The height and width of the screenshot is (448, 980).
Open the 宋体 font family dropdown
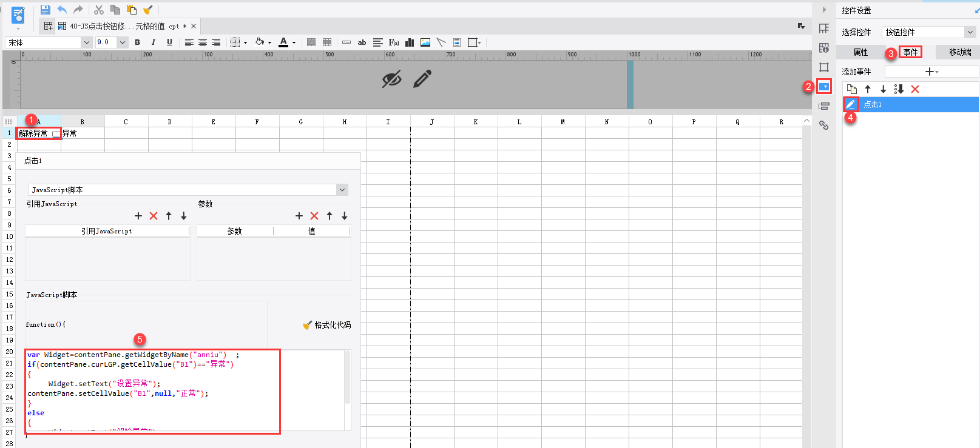click(86, 42)
